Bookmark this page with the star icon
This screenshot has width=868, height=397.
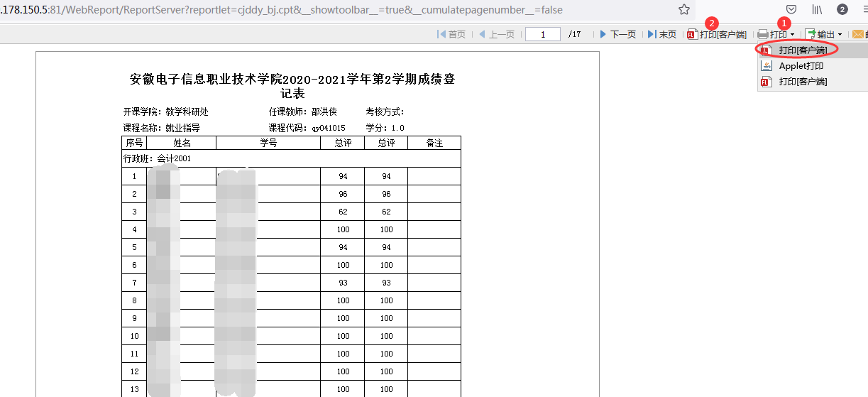click(683, 9)
